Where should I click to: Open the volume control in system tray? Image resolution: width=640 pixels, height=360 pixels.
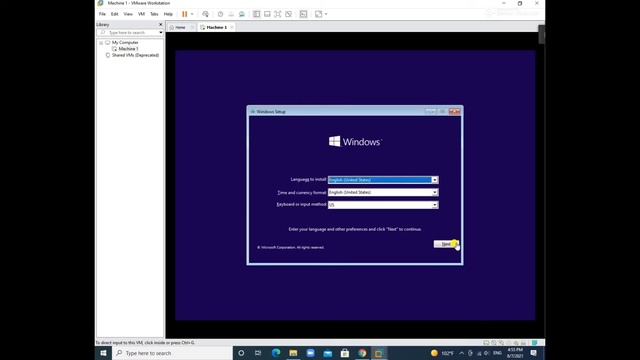click(487, 353)
